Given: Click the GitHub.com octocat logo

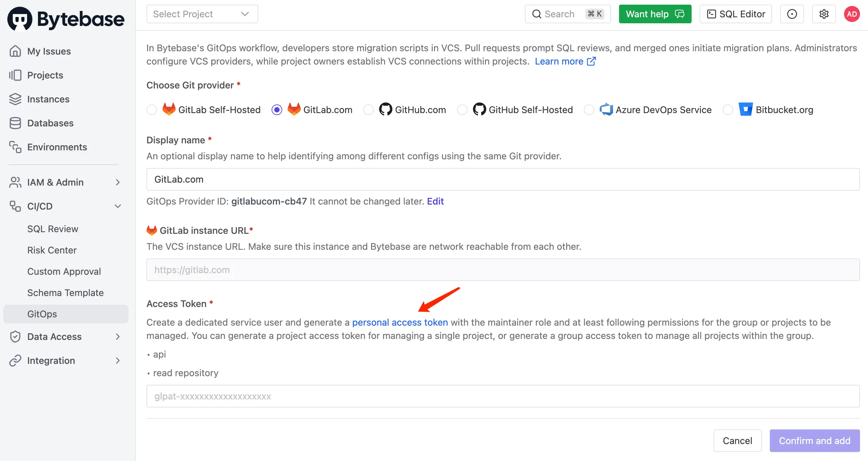Looking at the screenshot, I should point(385,109).
